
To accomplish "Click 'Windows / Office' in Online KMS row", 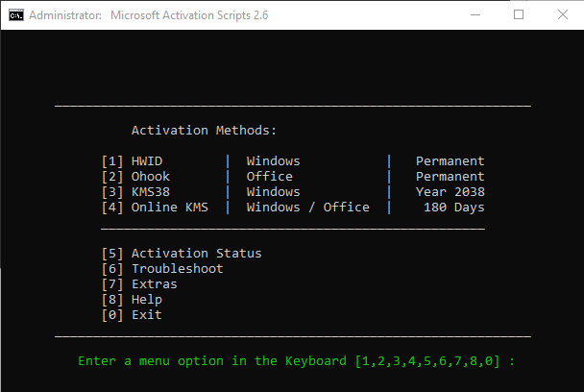I will (x=307, y=208).
